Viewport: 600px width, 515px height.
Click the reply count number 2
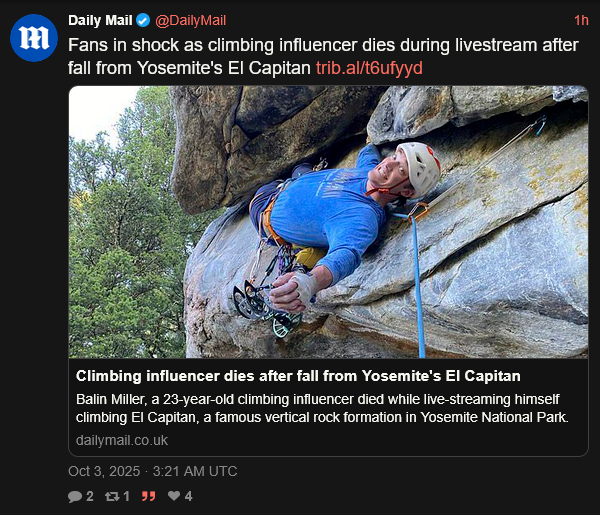point(90,496)
